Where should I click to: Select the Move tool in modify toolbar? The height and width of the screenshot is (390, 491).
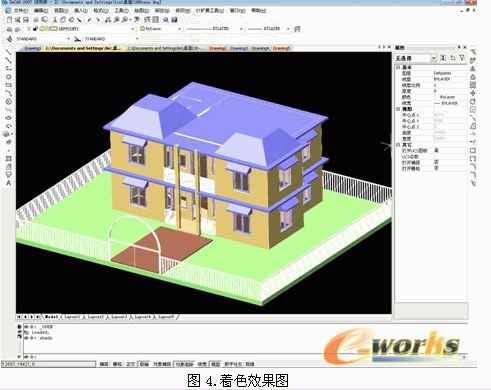pyautogui.click(x=473, y=93)
